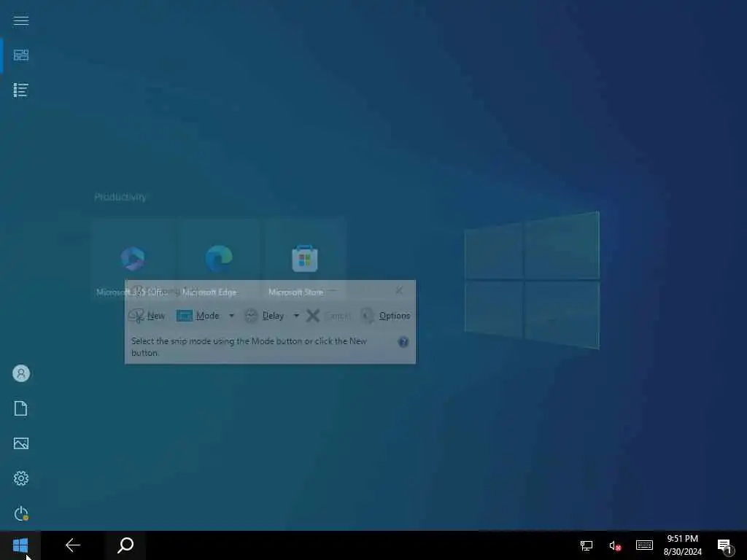Switch to All apps list view
The image size is (747, 560).
point(21,90)
